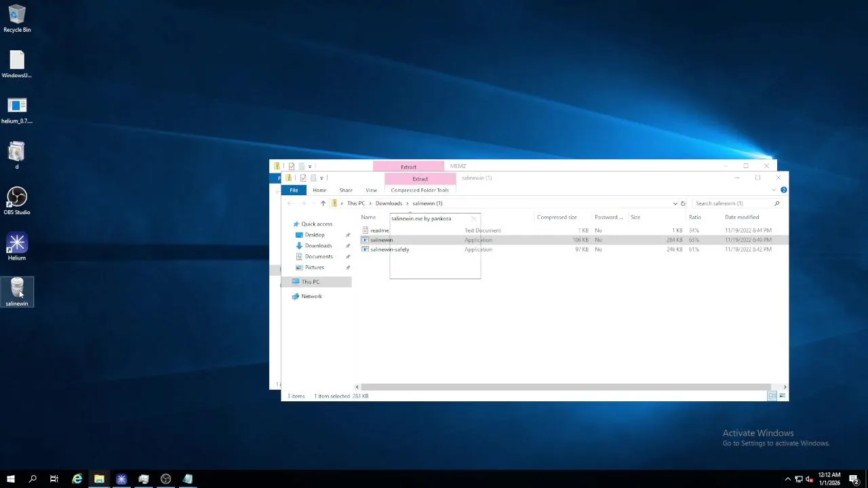This screenshot has height=488, width=868.
Task: Go forward in the salinewin (1) Explorer window
Action: [x=303, y=203]
